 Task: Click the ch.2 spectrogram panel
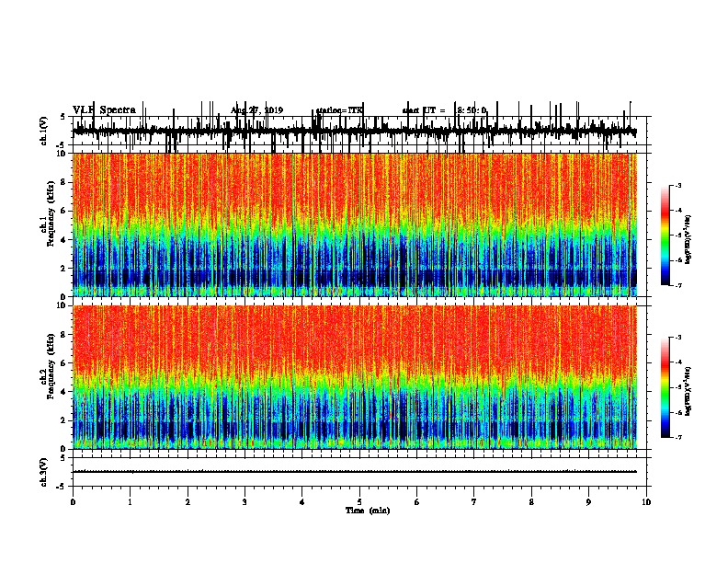tap(355, 377)
